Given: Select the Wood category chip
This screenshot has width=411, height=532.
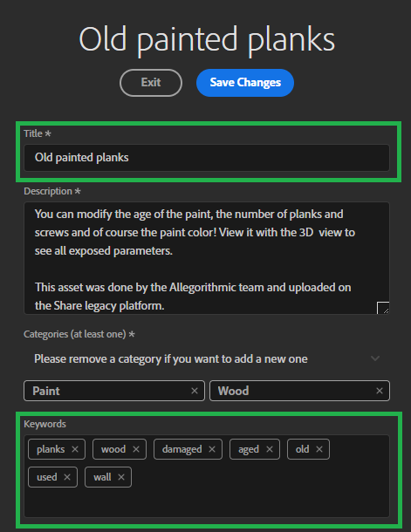Looking at the screenshot, I should (299, 391).
